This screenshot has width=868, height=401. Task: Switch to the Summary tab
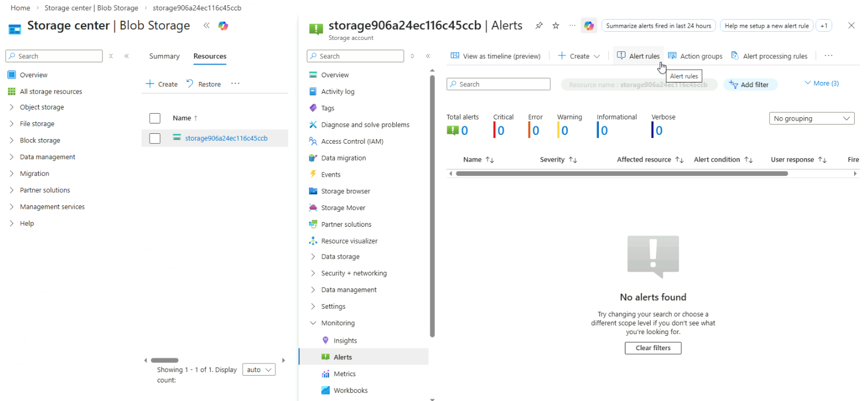(164, 56)
